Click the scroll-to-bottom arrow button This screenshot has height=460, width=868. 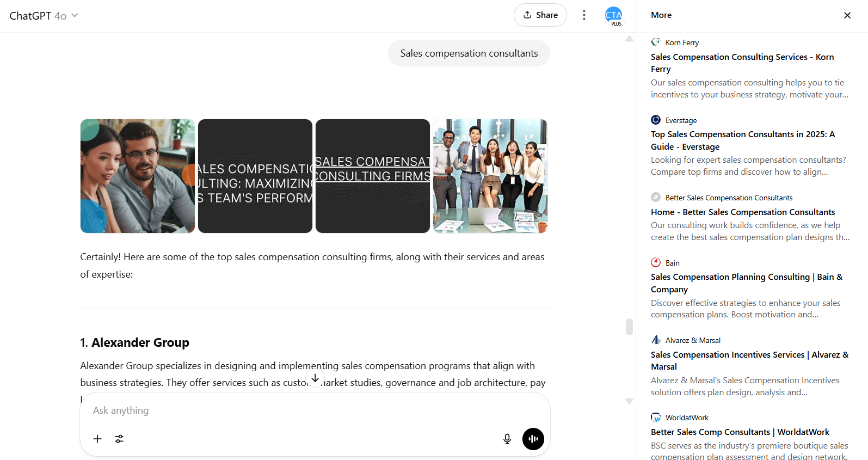click(315, 378)
